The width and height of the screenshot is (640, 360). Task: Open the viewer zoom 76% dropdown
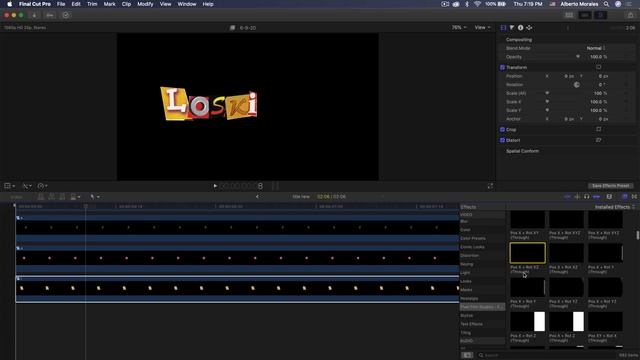[x=459, y=28]
